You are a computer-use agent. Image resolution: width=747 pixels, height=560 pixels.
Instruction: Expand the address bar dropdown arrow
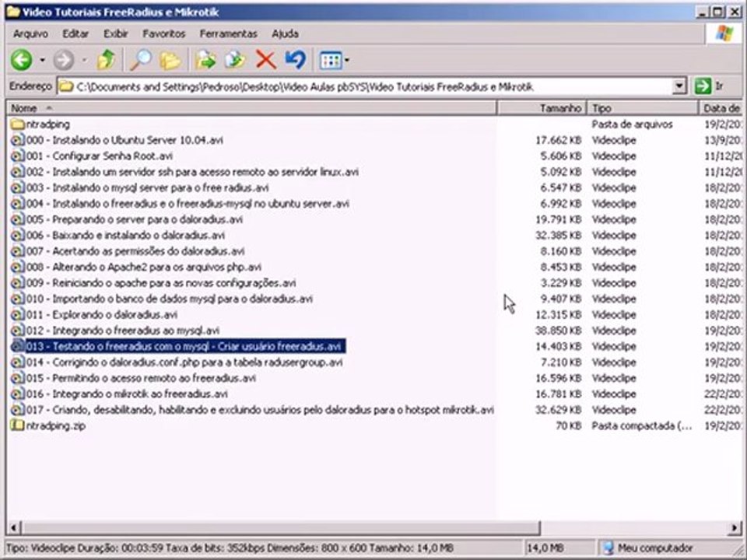point(679,86)
